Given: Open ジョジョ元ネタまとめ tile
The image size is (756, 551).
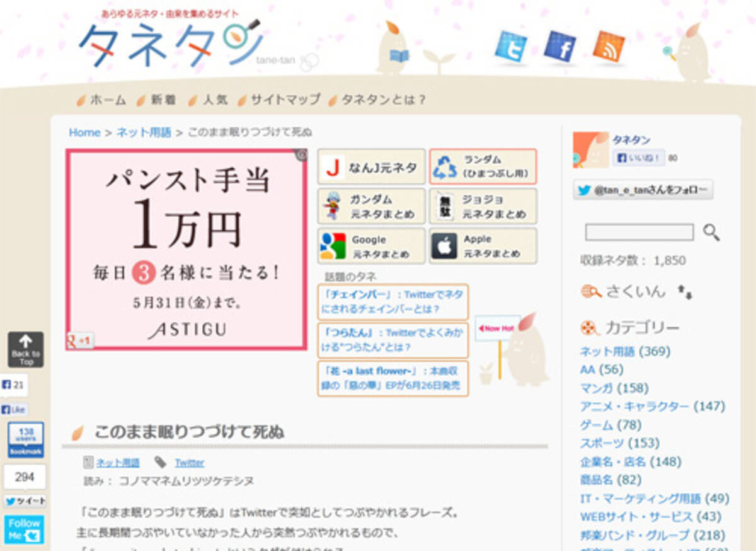Looking at the screenshot, I should 483,206.
